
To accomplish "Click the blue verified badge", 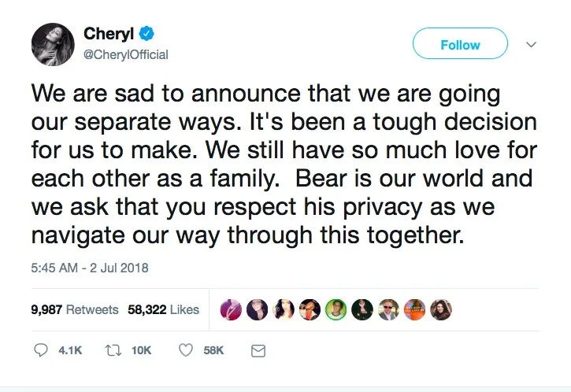I will tap(146, 34).
